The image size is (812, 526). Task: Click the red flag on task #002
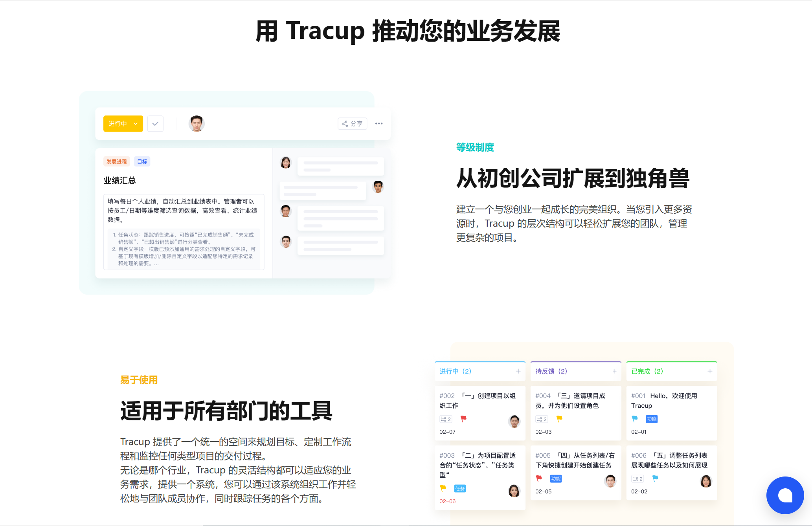coord(464,419)
